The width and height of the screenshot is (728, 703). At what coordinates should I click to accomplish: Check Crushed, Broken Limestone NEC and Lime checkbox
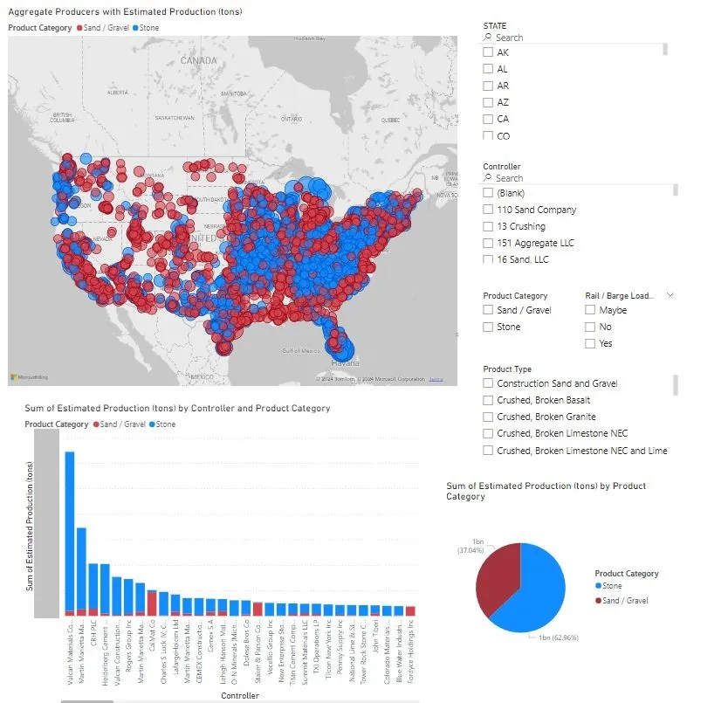pyautogui.click(x=488, y=451)
